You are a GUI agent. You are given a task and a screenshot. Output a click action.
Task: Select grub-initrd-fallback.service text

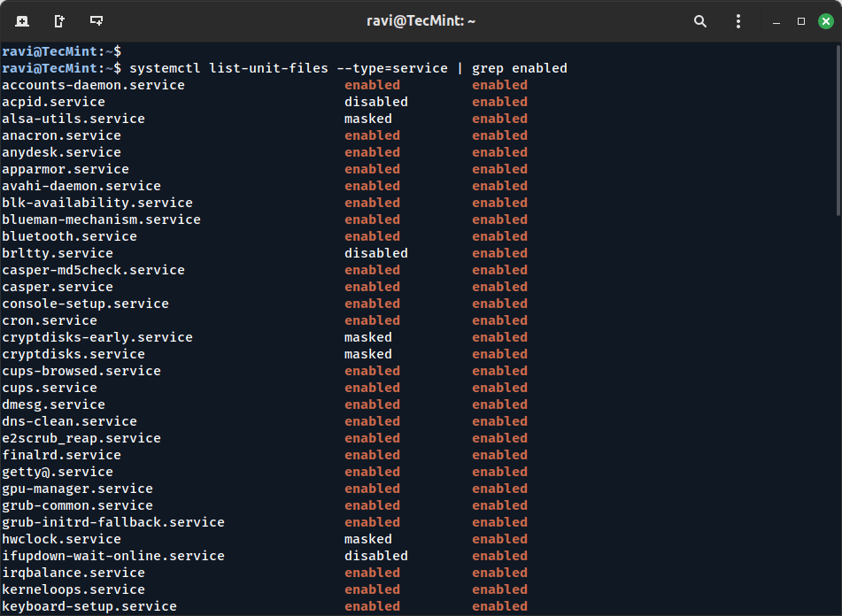[113, 522]
